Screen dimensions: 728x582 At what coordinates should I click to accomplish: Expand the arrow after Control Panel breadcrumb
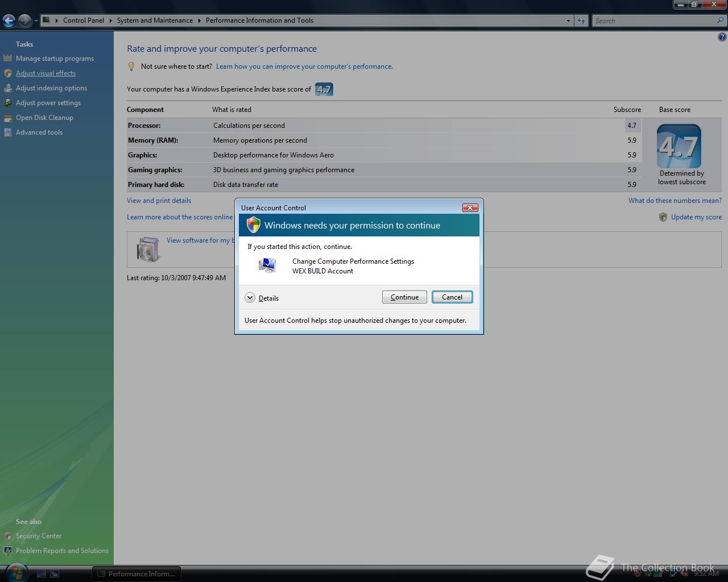110,20
